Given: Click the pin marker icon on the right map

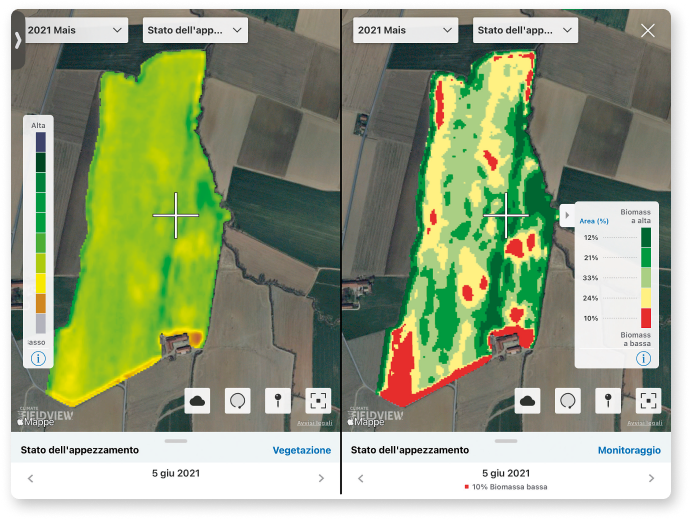Looking at the screenshot, I should [608, 401].
